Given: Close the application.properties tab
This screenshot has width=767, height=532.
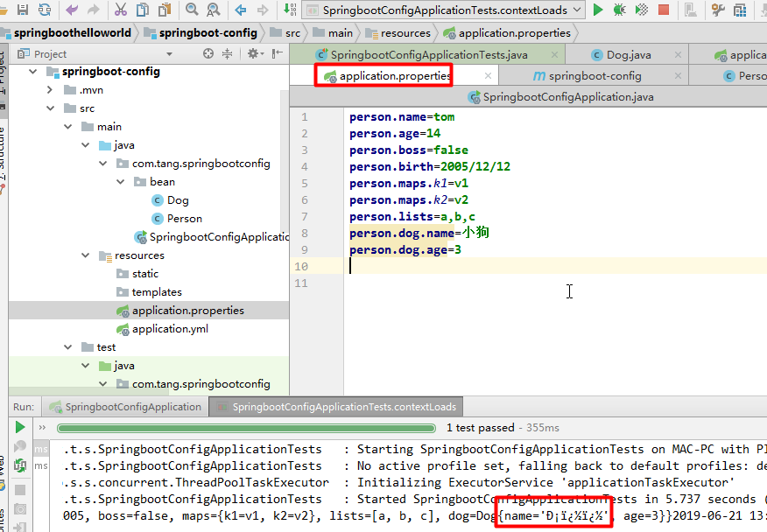Looking at the screenshot, I should pos(488,76).
